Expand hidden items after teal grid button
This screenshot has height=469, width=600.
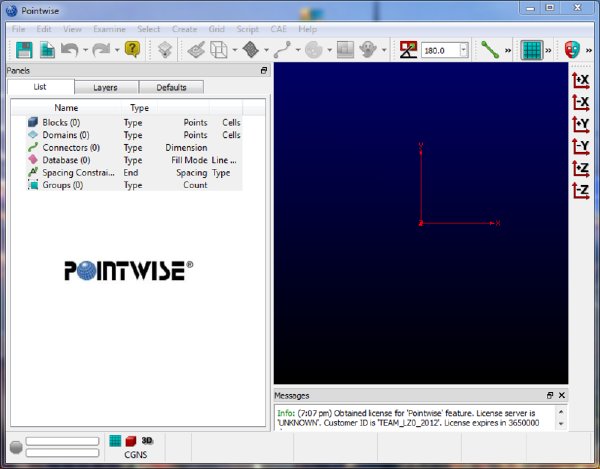click(x=548, y=50)
